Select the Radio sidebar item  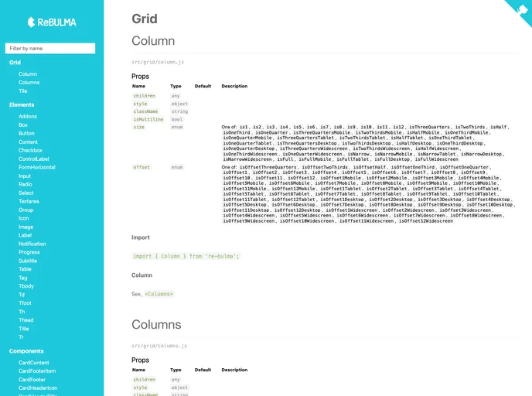tap(26, 184)
